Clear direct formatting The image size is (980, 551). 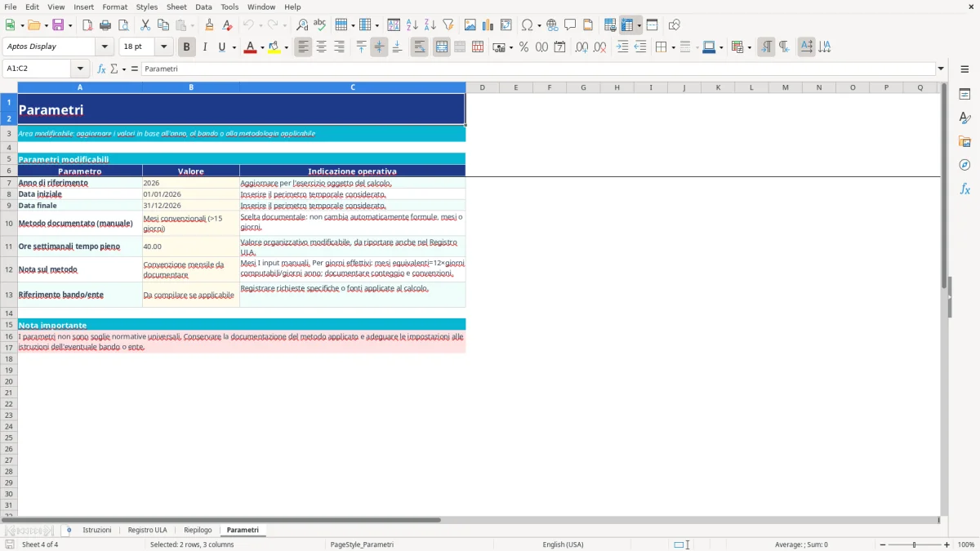point(227,25)
